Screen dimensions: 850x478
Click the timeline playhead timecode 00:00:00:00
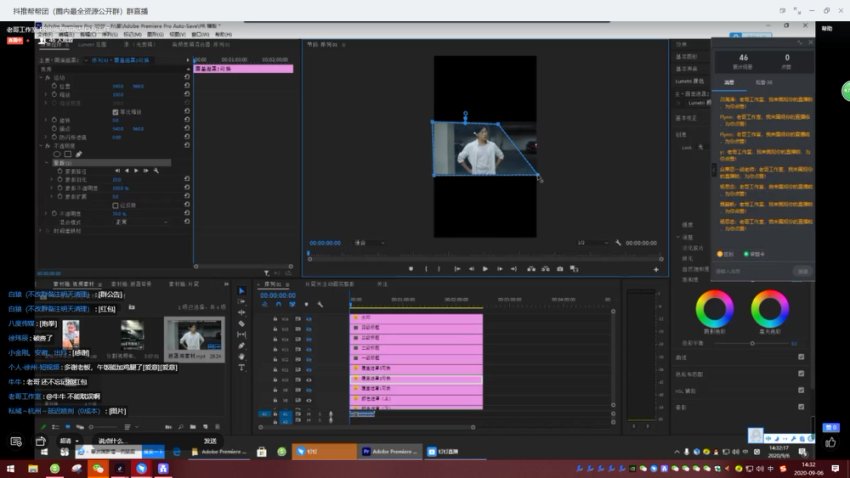278,295
